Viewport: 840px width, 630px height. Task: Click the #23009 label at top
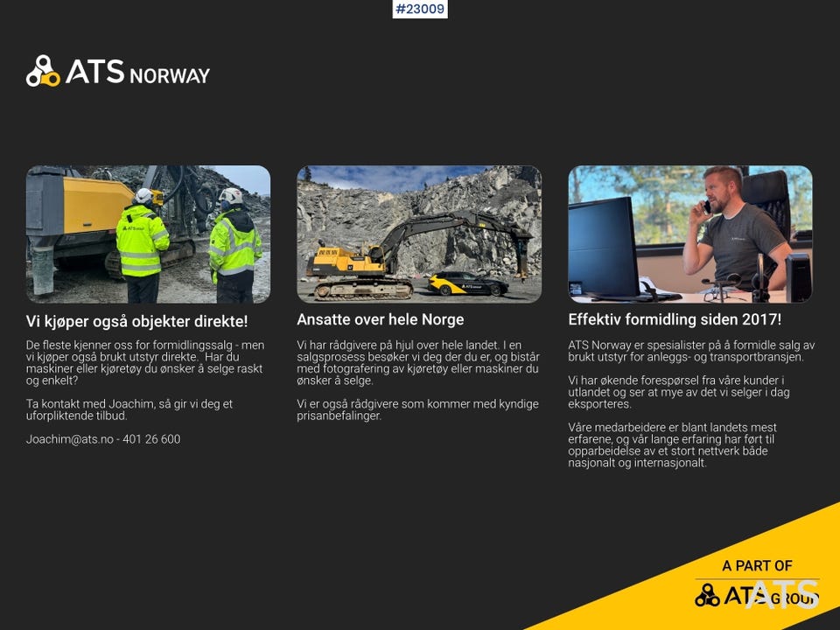[x=420, y=9]
